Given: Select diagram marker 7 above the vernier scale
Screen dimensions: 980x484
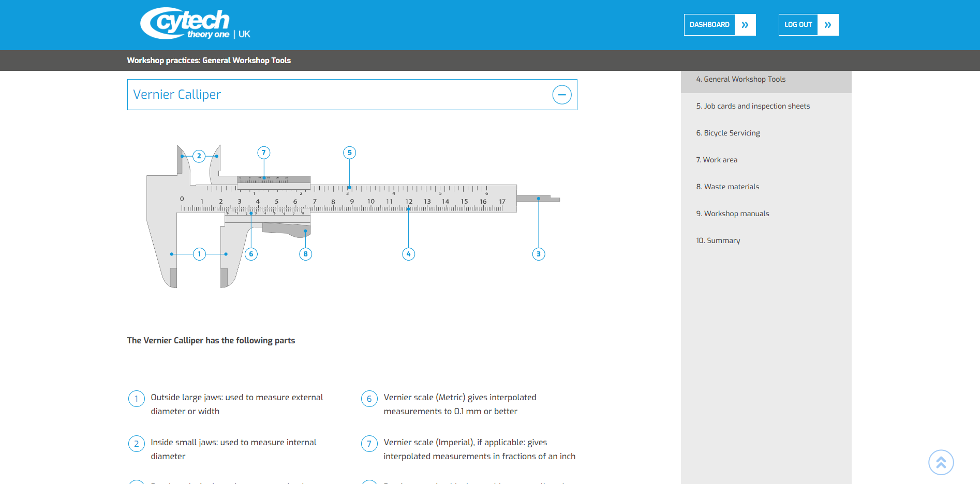Looking at the screenshot, I should 264,153.
